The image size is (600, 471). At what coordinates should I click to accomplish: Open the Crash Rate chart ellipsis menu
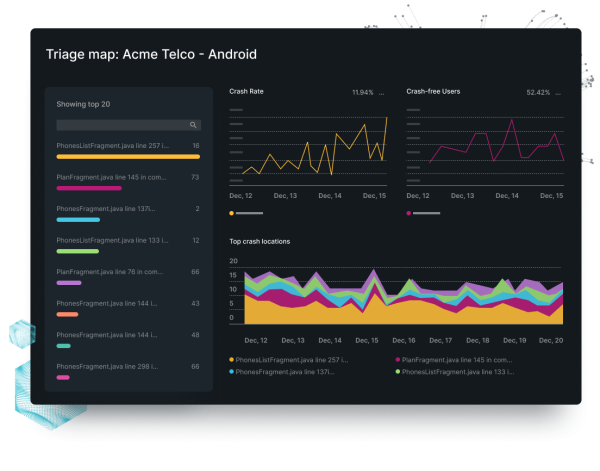[384, 92]
